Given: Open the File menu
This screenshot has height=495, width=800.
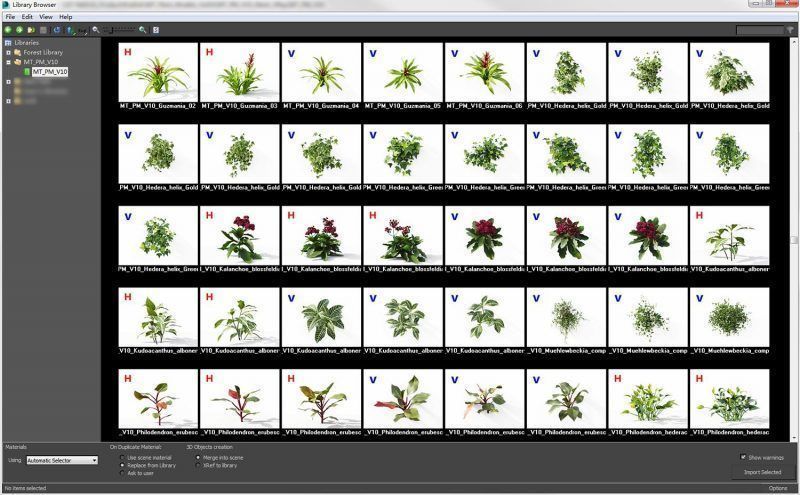Looking at the screenshot, I should pos(10,17).
